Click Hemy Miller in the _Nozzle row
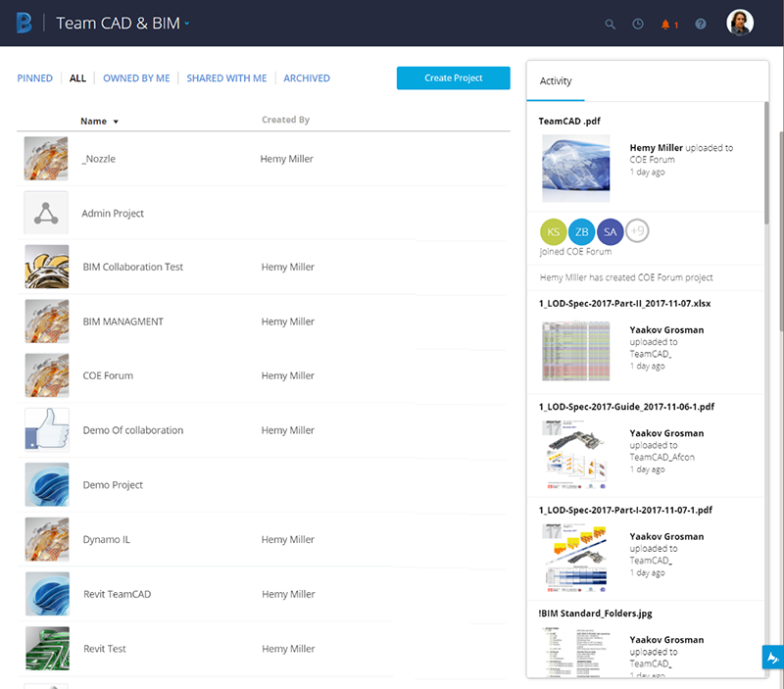The width and height of the screenshot is (784, 689). tap(286, 159)
